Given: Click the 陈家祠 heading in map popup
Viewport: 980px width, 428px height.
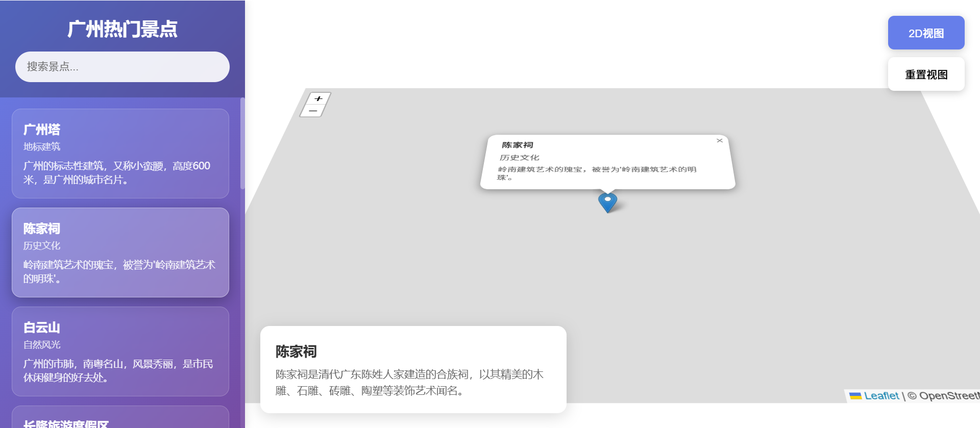Looking at the screenshot, I should (517, 145).
